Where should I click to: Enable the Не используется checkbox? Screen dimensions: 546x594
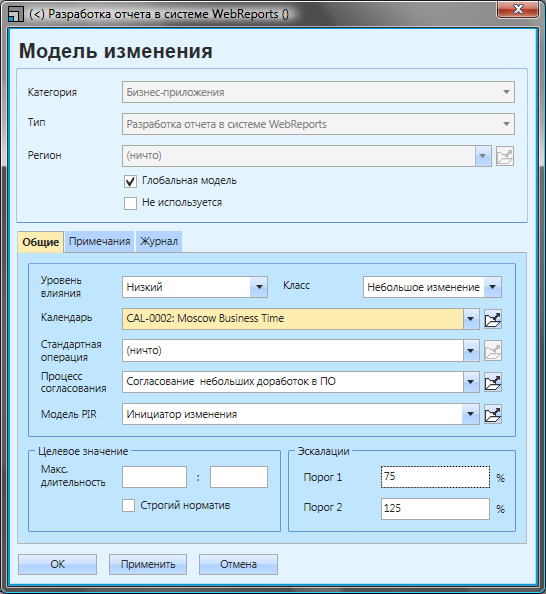(130, 203)
